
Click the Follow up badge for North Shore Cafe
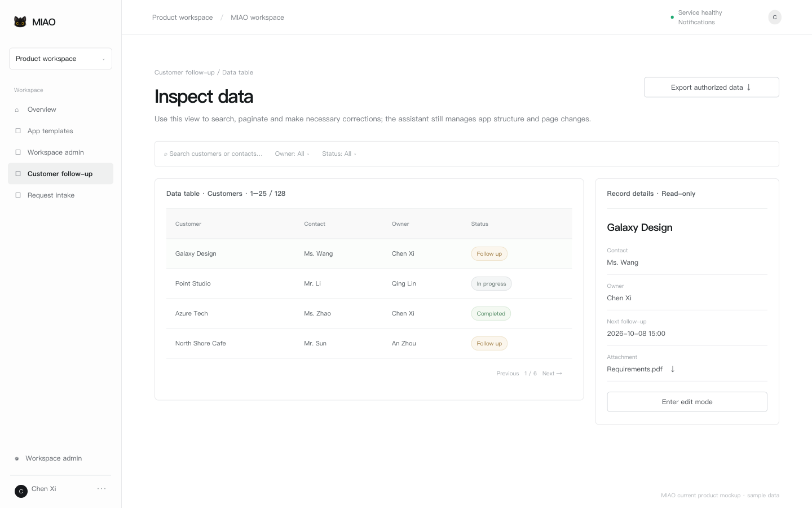tap(489, 344)
